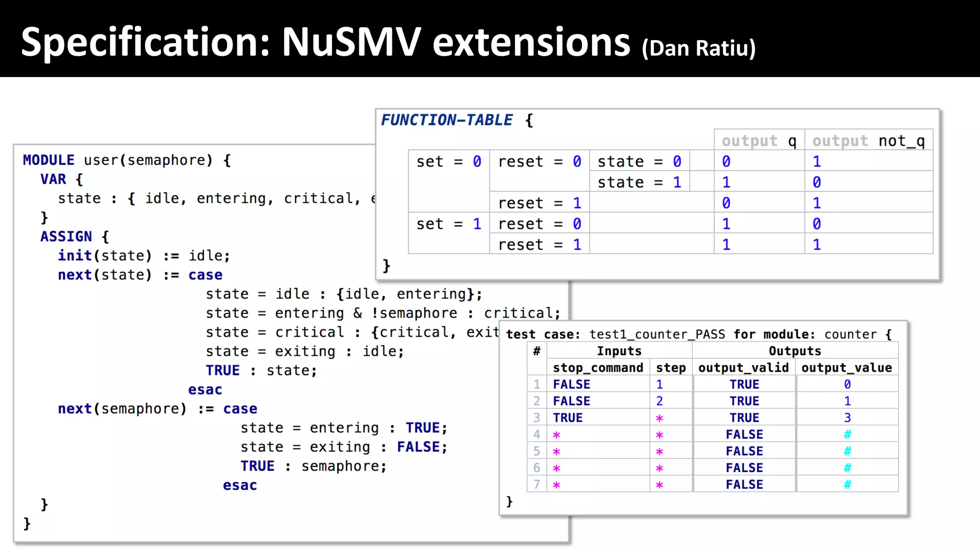Click the 'output_value' column header

pos(847,368)
